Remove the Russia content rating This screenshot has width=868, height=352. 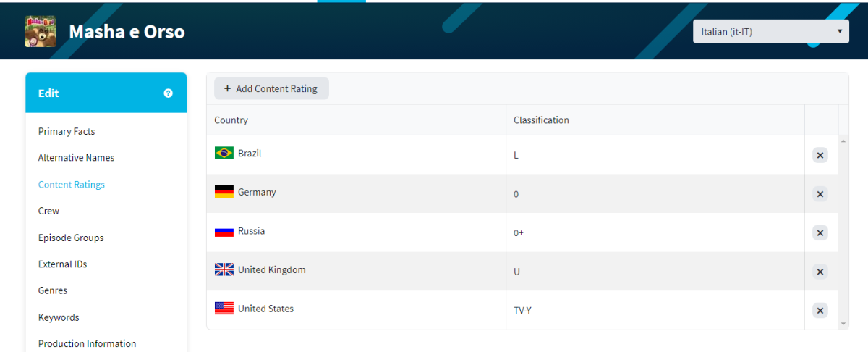point(820,232)
